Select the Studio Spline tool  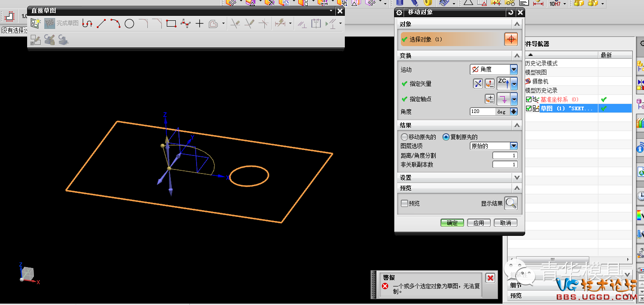coord(185,23)
